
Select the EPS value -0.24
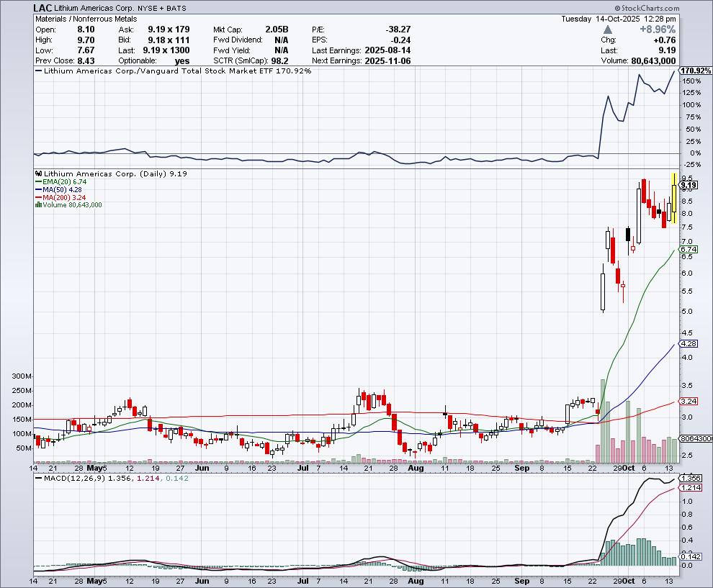(x=400, y=40)
